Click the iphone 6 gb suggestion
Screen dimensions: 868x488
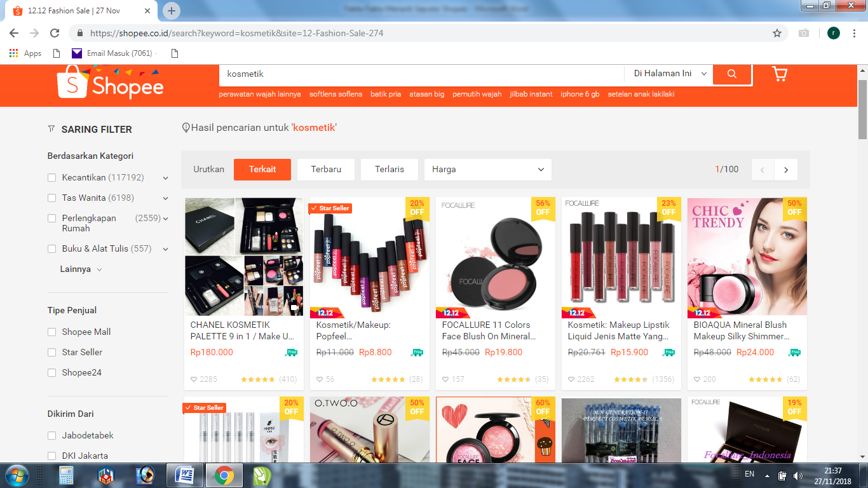pyautogui.click(x=580, y=94)
